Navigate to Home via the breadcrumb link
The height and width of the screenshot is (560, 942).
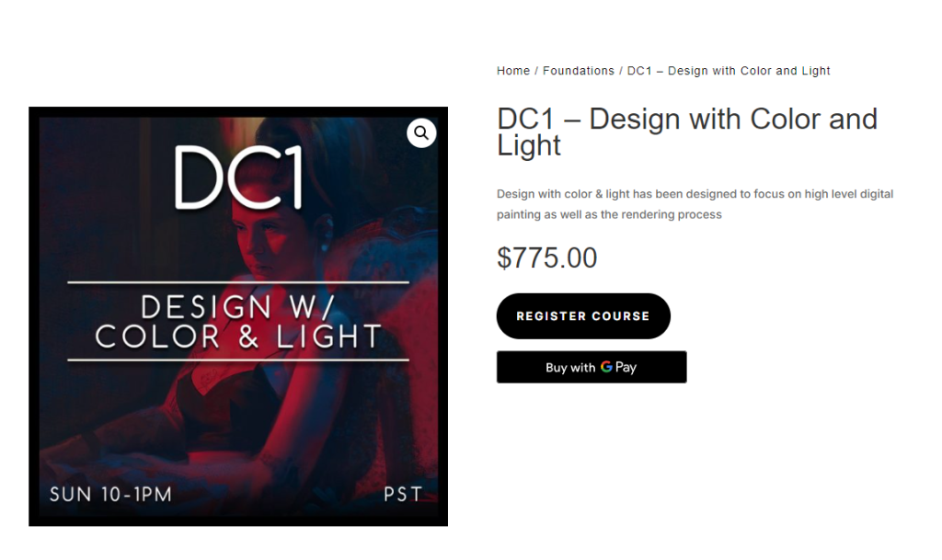pyautogui.click(x=512, y=70)
